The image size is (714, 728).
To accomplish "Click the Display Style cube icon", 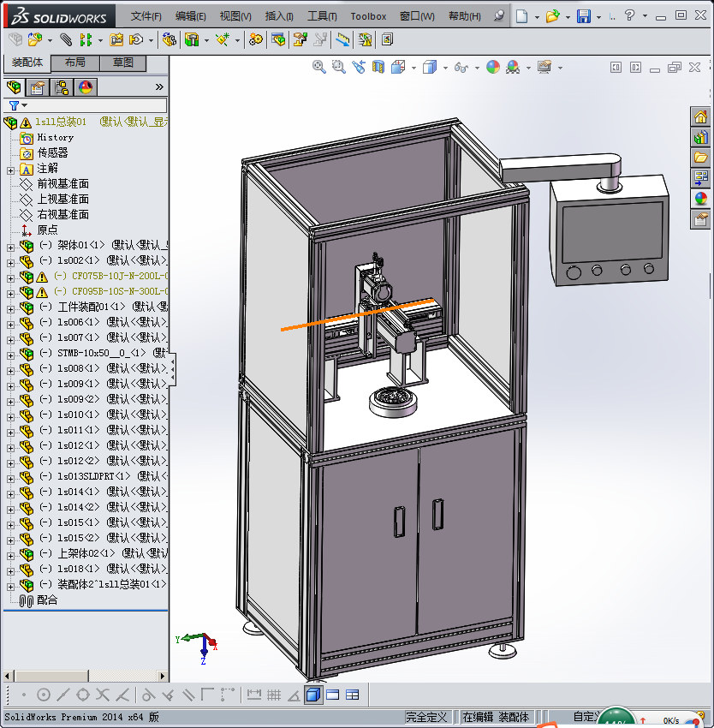I will [x=430, y=68].
